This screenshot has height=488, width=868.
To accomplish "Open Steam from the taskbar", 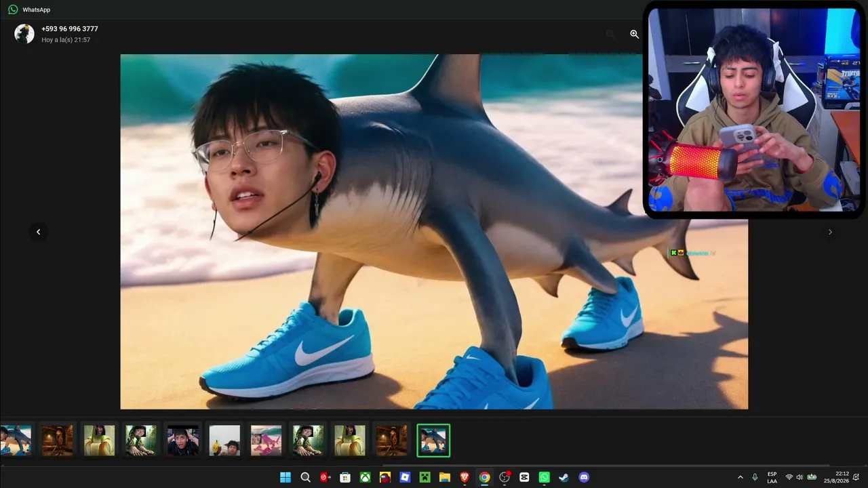I will (x=564, y=477).
